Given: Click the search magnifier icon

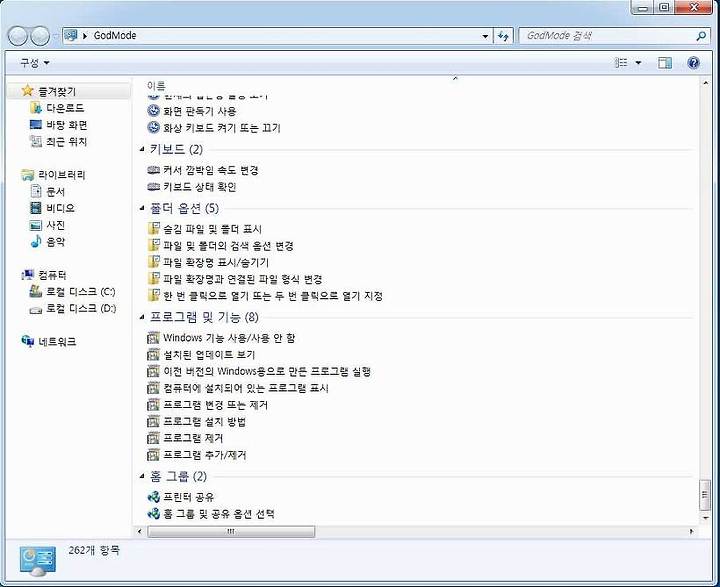Looking at the screenshot, I should (701, 36).
